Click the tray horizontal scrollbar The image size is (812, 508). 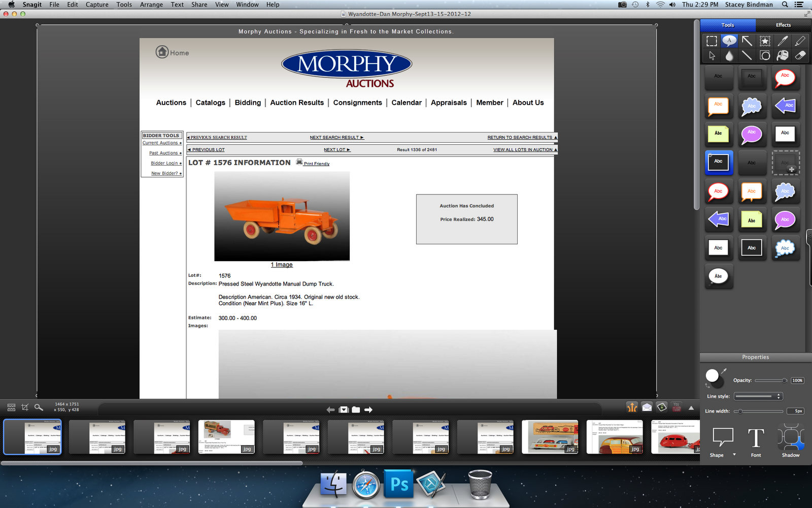click(x=152, y=463)
